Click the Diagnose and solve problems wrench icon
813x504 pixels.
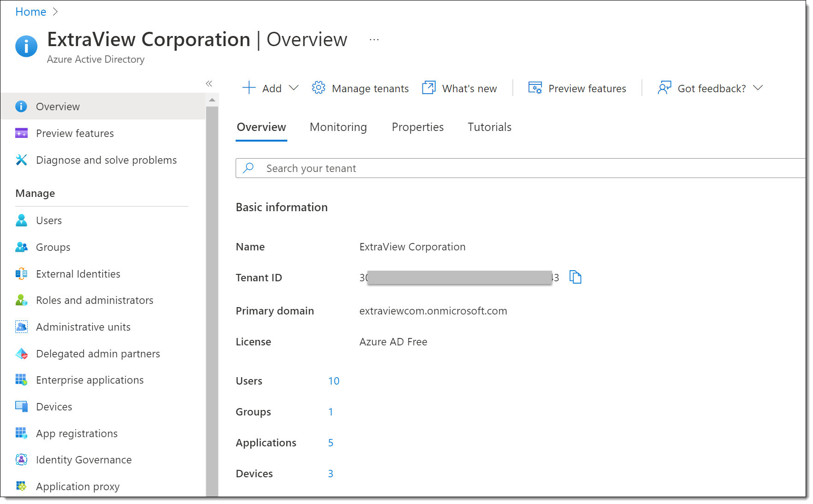[21, 160]
